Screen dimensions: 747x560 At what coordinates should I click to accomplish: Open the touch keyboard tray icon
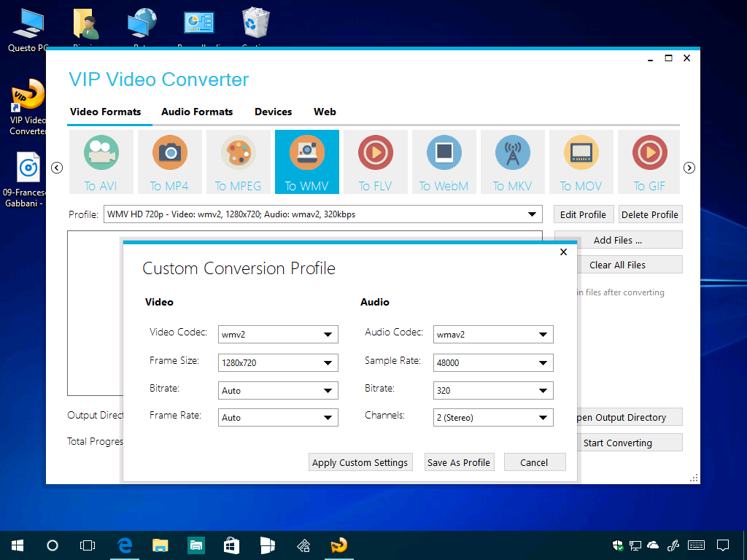(697, 545)
